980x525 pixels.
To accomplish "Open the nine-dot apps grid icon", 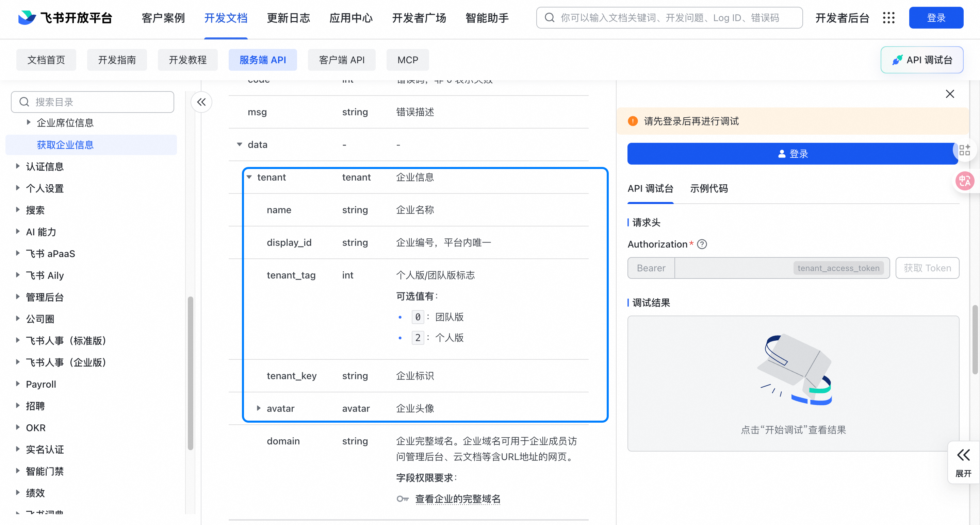I will [x=889, y=17].
